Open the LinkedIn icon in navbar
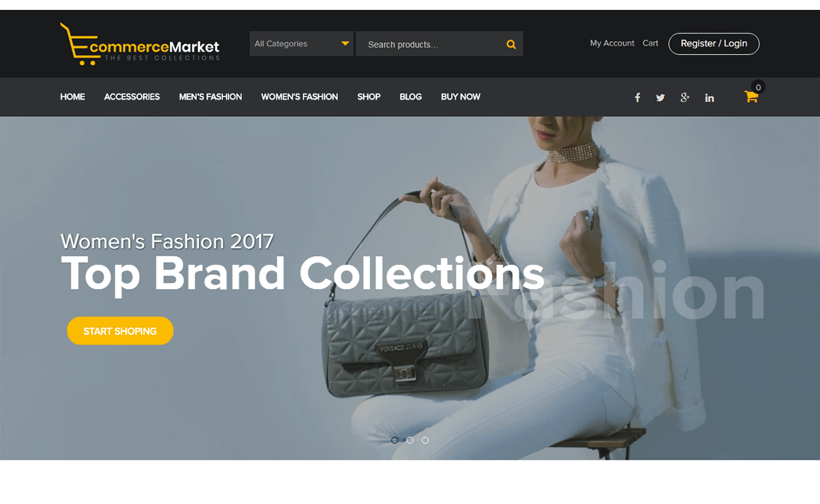Viewport: 820px width, 504px height. (x=709, y=97)
